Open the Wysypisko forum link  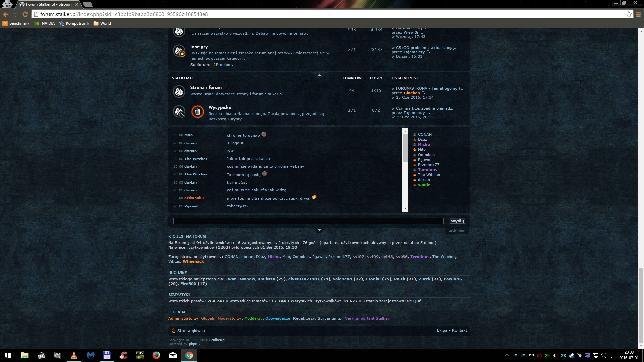coord(220,107)
